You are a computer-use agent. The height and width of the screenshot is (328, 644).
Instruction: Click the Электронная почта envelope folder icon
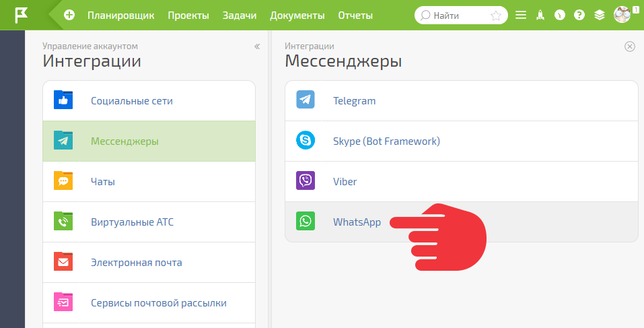coord(63,261)
